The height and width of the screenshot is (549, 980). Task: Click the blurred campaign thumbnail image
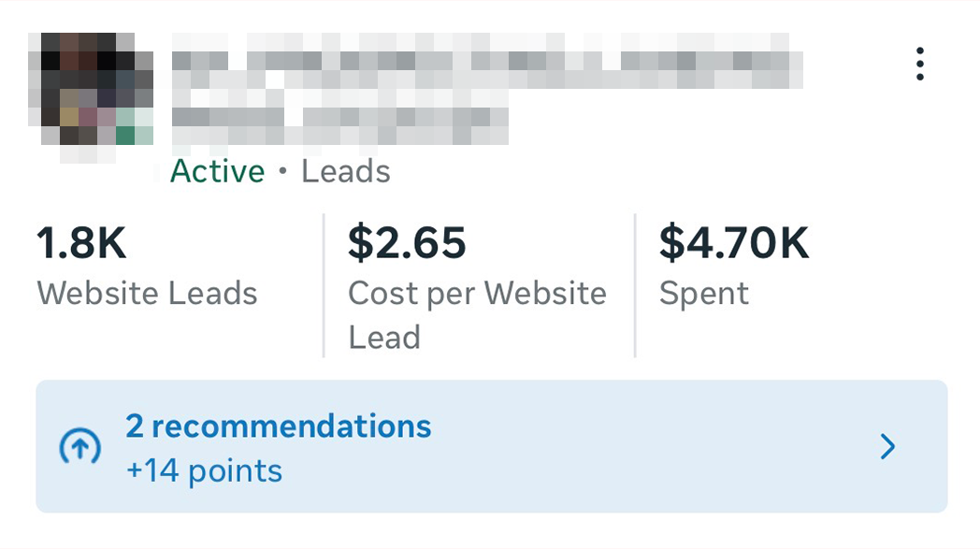coord(91,91)
